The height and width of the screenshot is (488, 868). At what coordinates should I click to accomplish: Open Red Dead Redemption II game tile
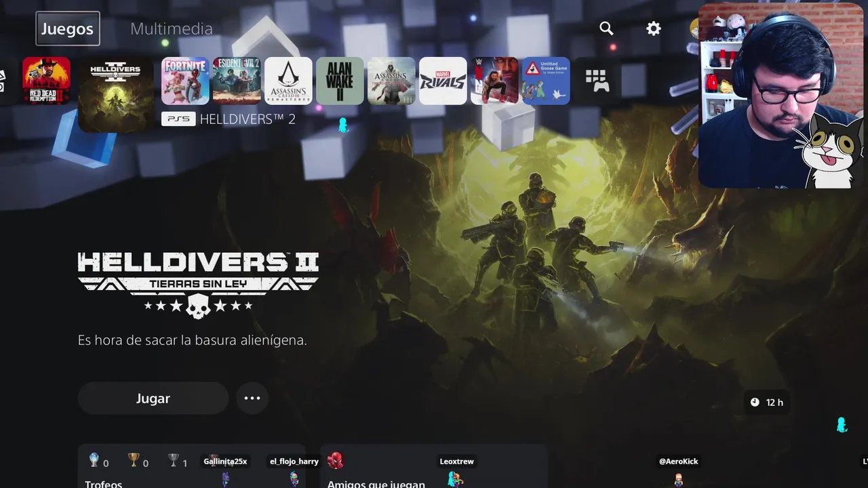tap(46, 81)
